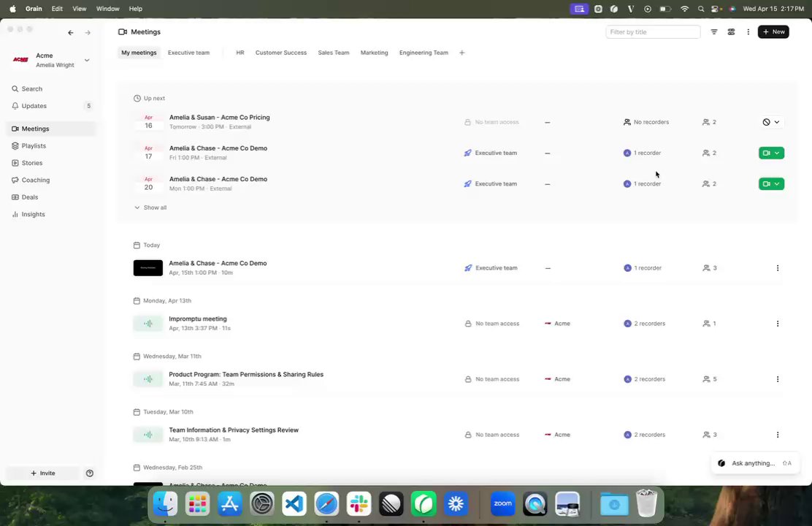
Task: Open Playlists in the sidebar
Action: point(51,145)
